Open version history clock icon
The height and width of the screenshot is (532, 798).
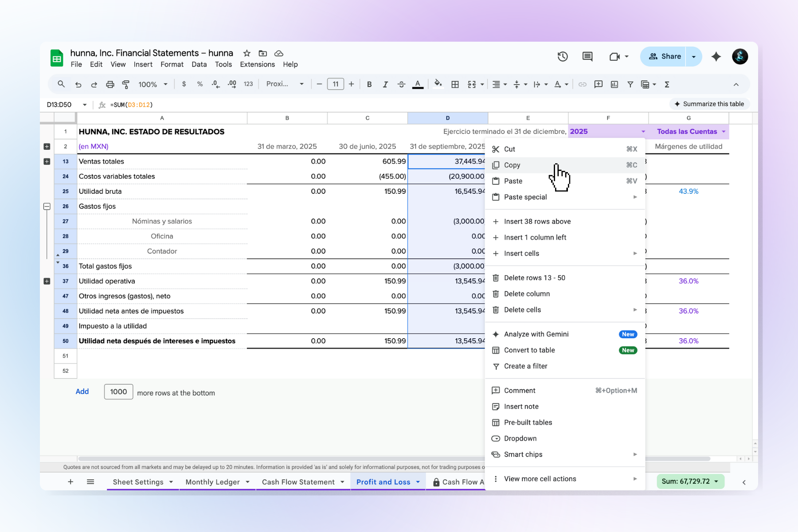click(x=563, y=56)
